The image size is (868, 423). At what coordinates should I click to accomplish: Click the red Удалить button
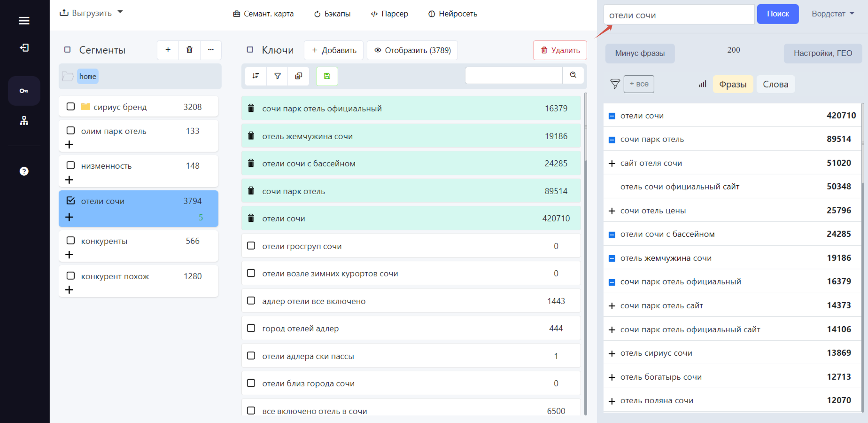(560, 50)
